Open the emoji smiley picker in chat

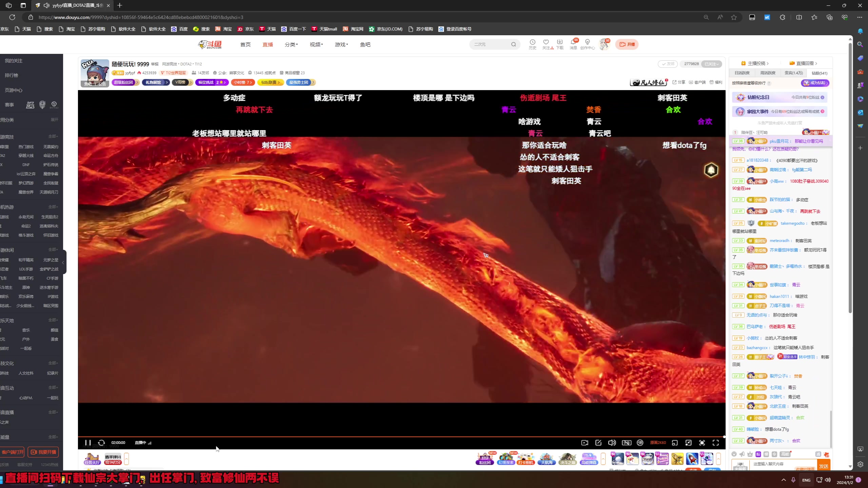pyautogui.click(x=734, y=454)
